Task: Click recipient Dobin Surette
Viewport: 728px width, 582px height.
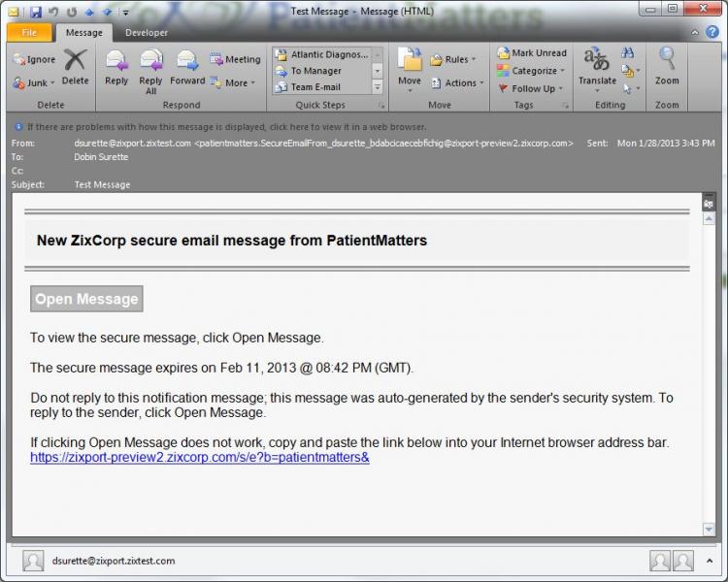Action: click(101, 157)
